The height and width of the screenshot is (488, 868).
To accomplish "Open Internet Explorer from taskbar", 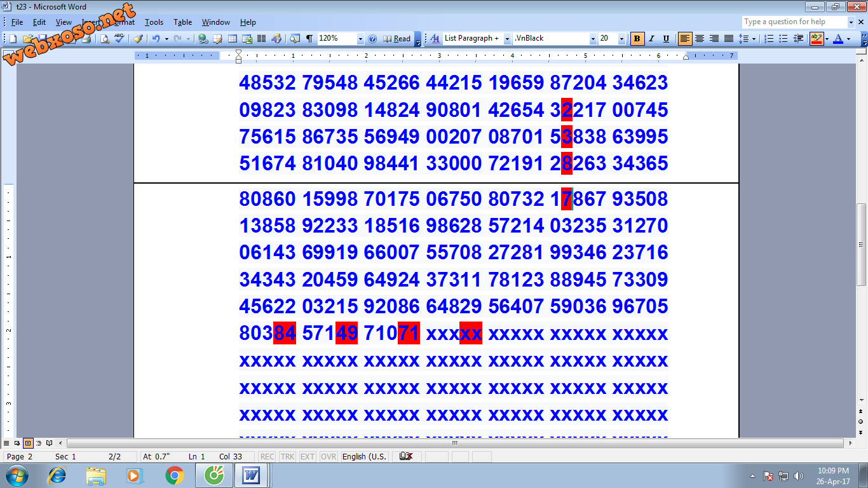I will (57, 475).
